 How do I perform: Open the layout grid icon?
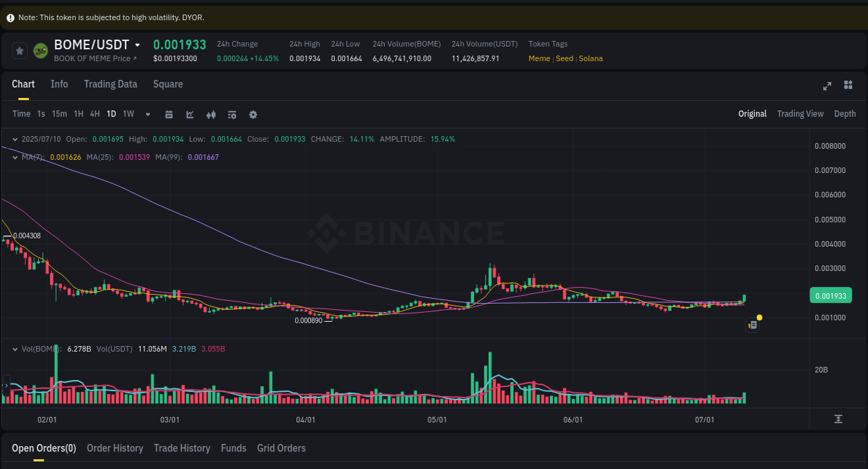coord(848,85)
